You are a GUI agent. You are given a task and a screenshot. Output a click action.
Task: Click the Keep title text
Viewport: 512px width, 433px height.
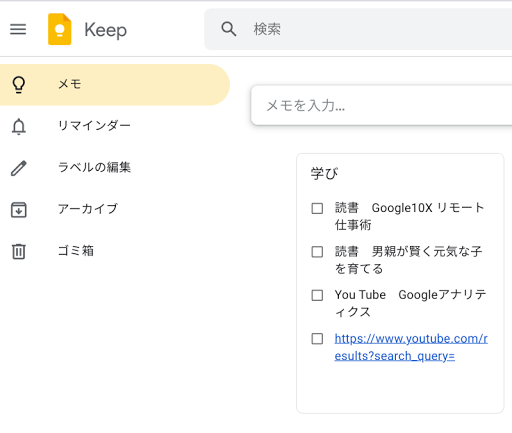(x=105, y=30)
